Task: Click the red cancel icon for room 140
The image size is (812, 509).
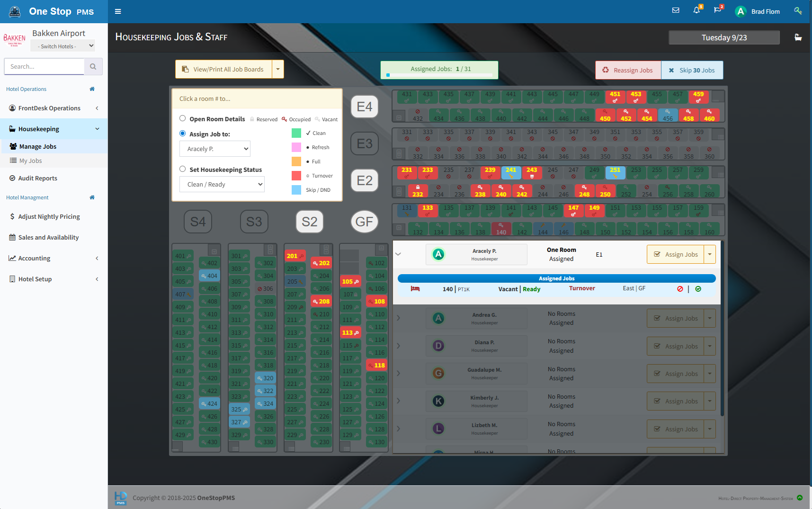Action: 680,289
